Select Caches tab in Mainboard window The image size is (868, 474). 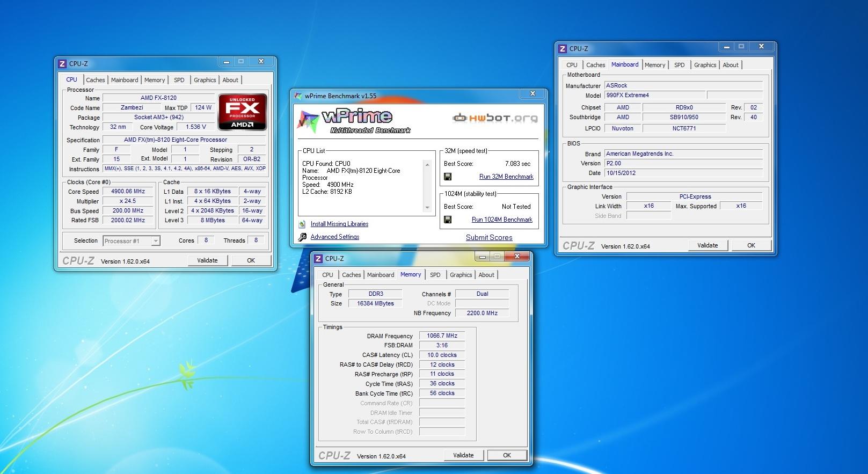(x=596, y=65)
